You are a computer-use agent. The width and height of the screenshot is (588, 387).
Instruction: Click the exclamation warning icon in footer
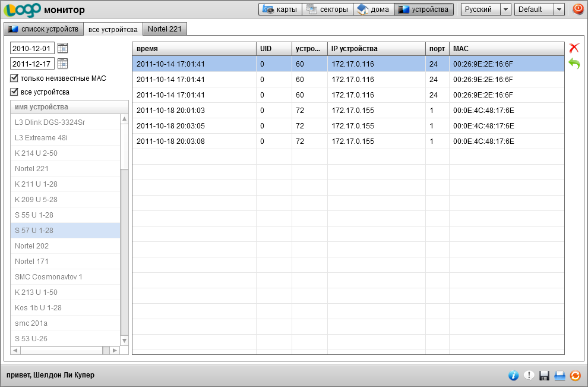click(529, 375)
